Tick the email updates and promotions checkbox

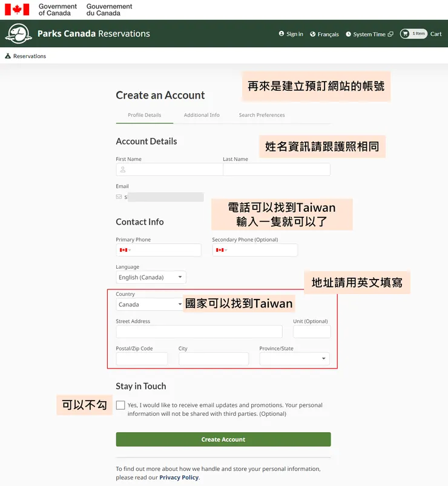pos(120,405)
